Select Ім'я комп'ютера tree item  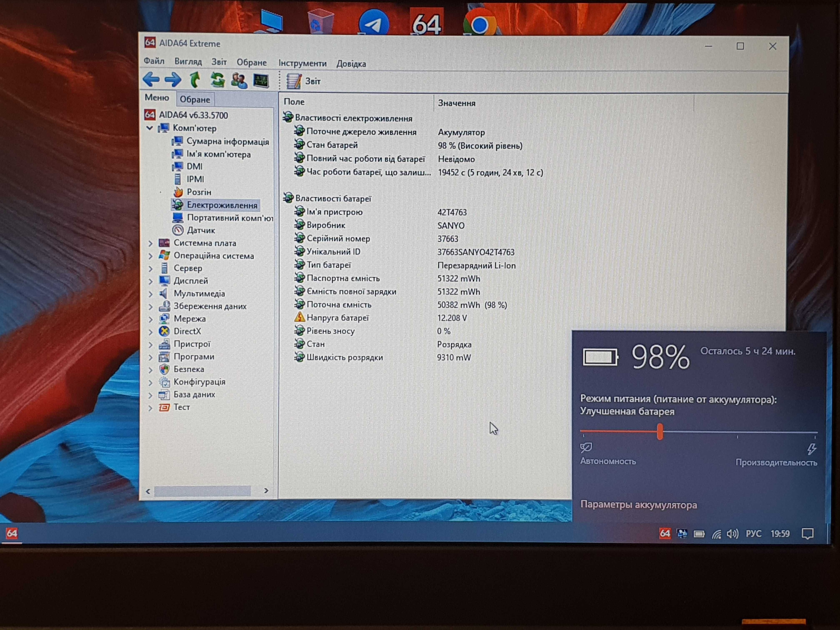[211, 154]
